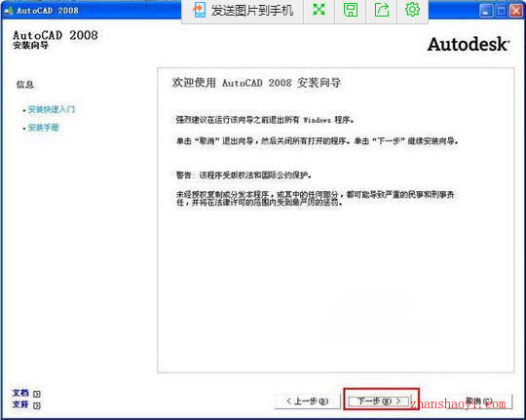Expand the 支持 arrow at bottom left
526x420 pixels.
pyautogui.click(x=37, y=405)
